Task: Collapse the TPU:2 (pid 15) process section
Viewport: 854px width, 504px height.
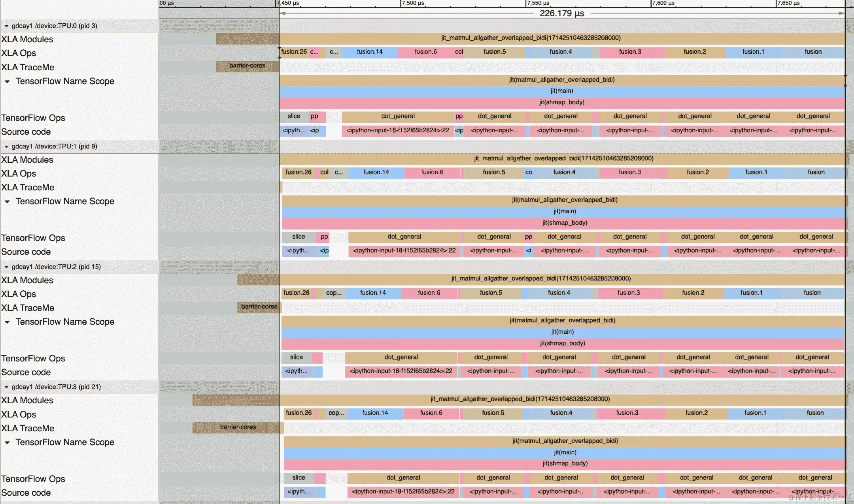Action: tap(6, 267)
